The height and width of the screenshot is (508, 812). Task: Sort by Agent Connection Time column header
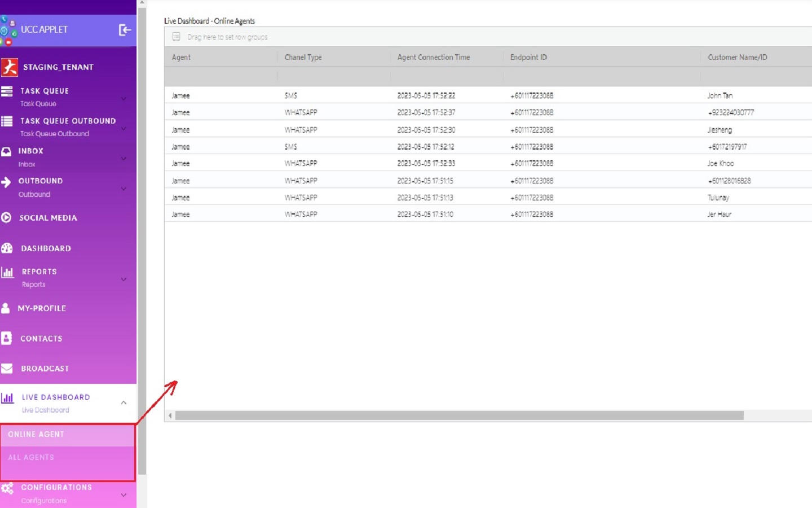[x=433, y=57]
